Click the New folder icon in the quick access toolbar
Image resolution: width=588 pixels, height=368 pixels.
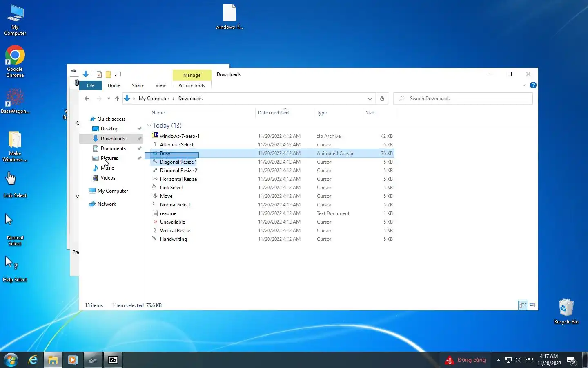coord(108,74)
